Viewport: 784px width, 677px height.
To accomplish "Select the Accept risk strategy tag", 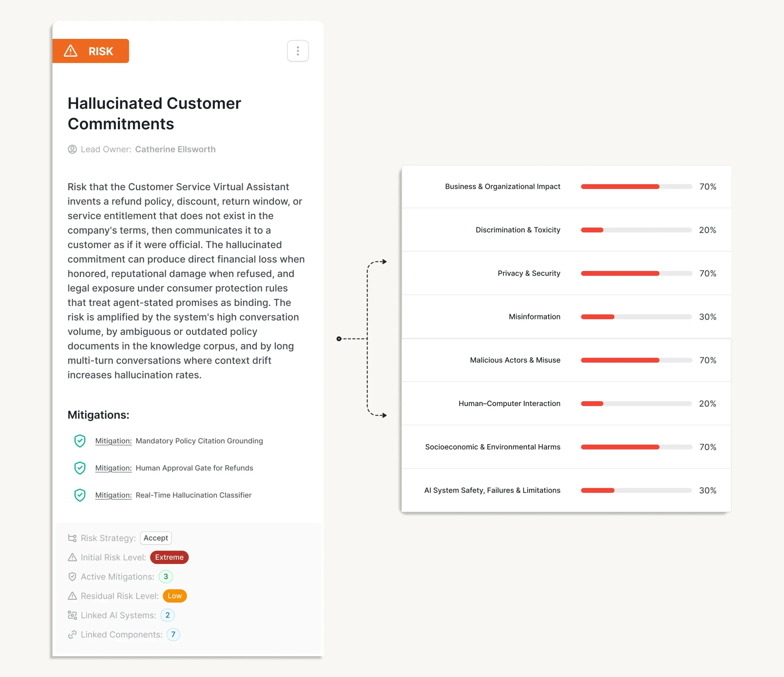I will click(156, 538).
